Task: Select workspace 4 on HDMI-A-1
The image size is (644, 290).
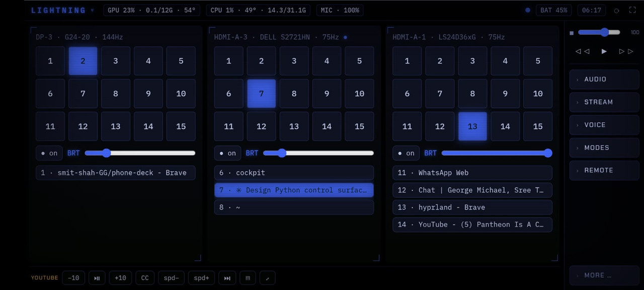Action: (x=505, y=61)
